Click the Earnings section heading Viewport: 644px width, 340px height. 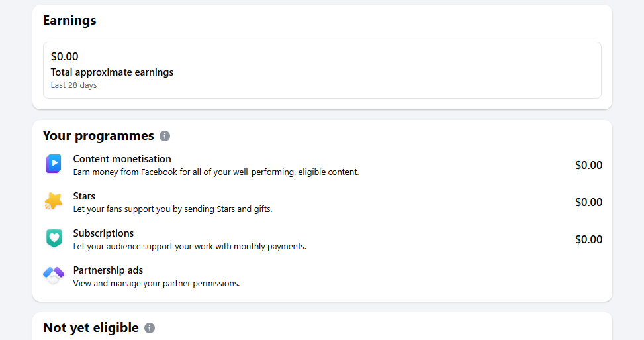(69, 21)
